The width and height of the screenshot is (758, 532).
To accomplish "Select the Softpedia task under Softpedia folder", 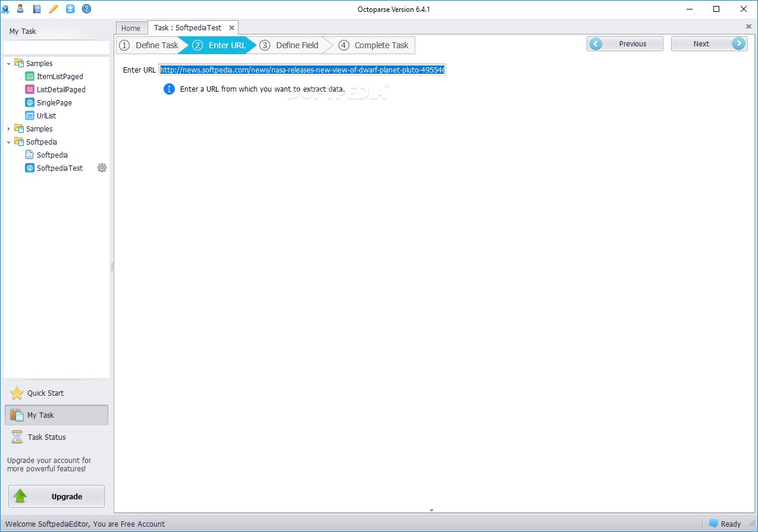I will click(52, 155).
